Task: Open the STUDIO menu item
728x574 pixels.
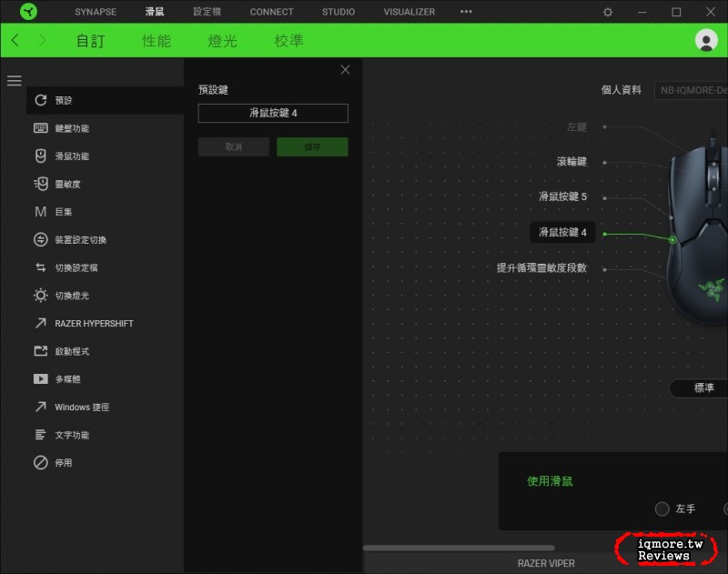Action: tap(338, 12)
